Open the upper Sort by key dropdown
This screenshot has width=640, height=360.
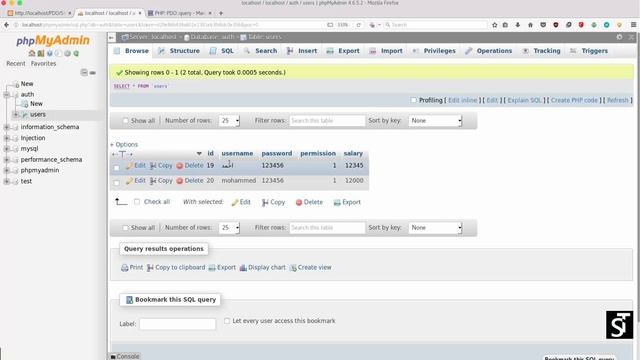(x=435, y=120)
